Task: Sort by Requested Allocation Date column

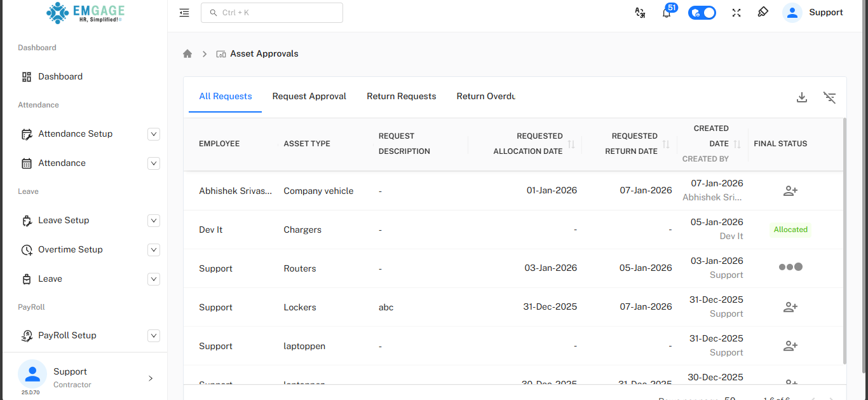Action: click(x=571, y=144)
